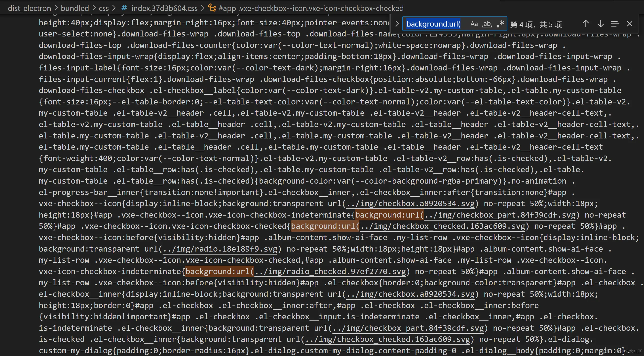Toggle Find in Selection icon

click(x=615, y=24)
